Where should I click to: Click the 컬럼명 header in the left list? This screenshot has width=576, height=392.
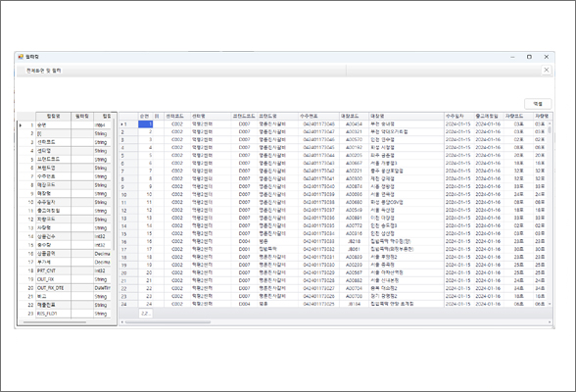[x=53, y=116]
